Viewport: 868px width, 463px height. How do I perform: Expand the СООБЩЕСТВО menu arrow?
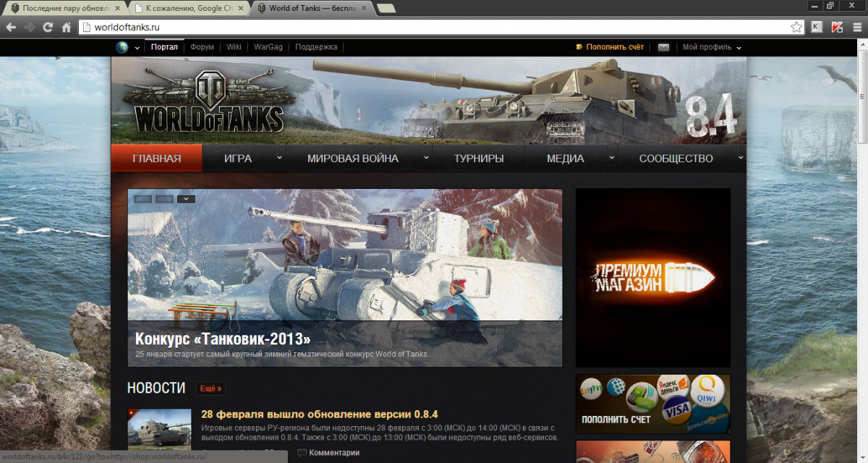(740, 157)
